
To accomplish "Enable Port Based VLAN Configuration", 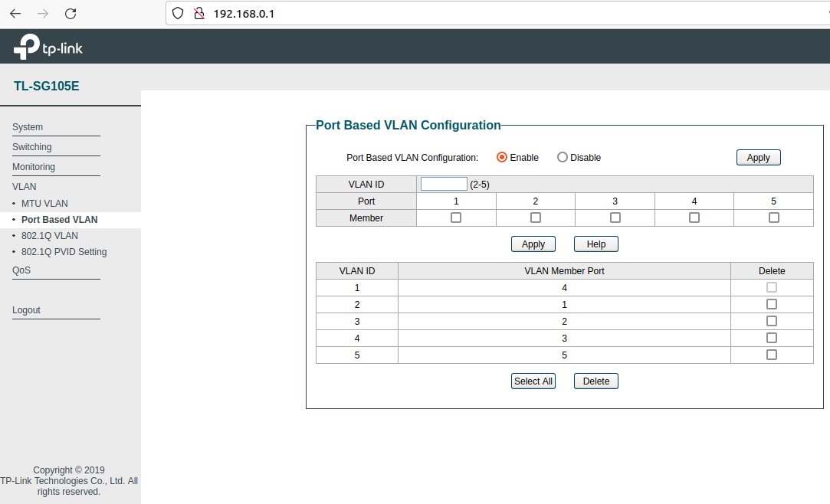I will coord(501,157).
